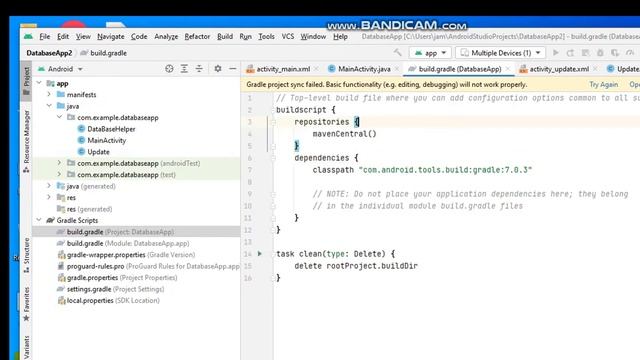Image resolution: width=640 pixels, height=360 pixels.
Task: Open the Structure sidebar tab
Action: click(26, 256)
